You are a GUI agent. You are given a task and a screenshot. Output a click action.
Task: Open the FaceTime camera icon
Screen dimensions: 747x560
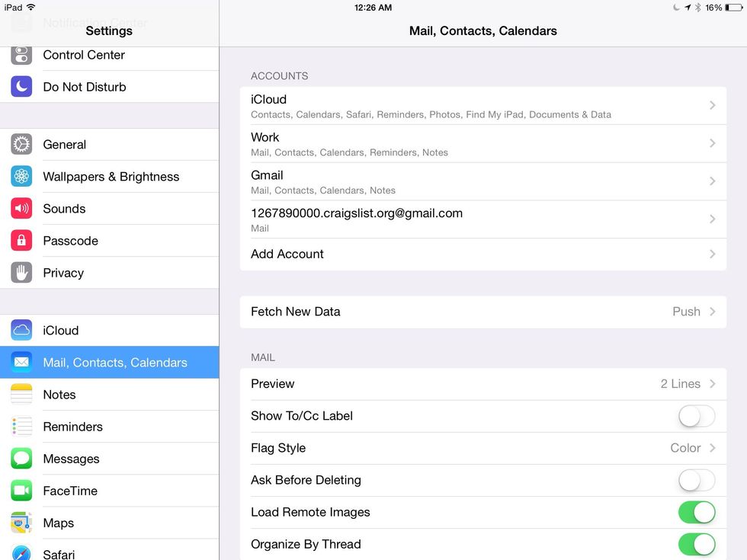click(21, 491)
